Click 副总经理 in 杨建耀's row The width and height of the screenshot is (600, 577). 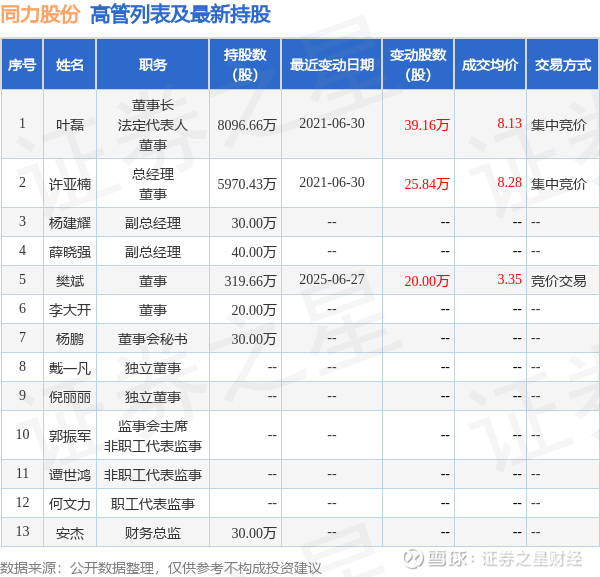click(x=153, y=223)
